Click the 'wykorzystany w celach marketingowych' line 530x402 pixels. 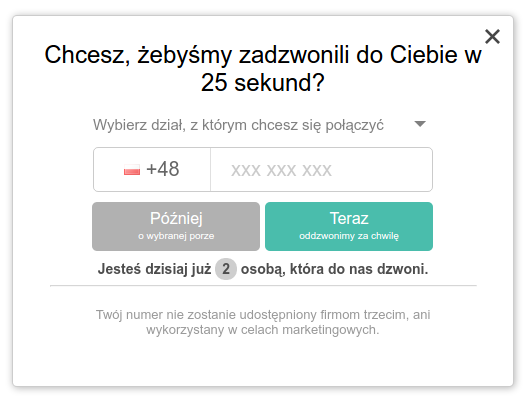(263, 330)
